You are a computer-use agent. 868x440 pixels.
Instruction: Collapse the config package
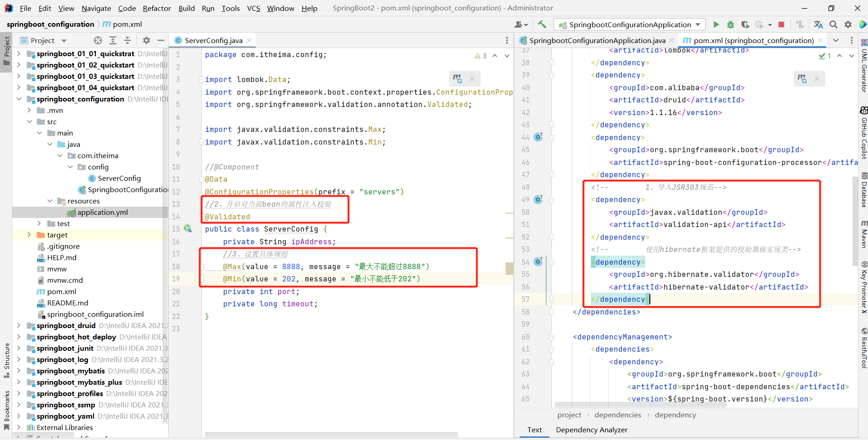tap(70, 167)
